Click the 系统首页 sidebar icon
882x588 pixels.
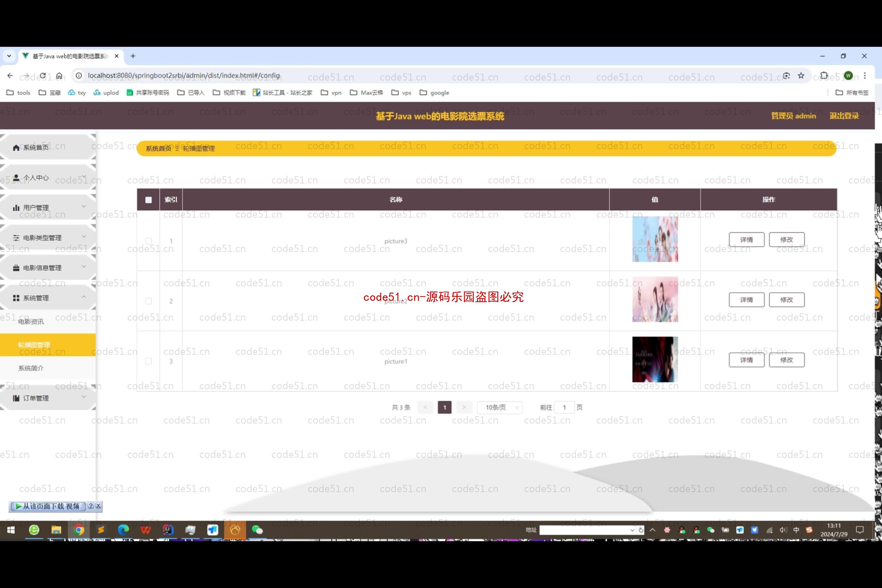[x=16, y=146]
